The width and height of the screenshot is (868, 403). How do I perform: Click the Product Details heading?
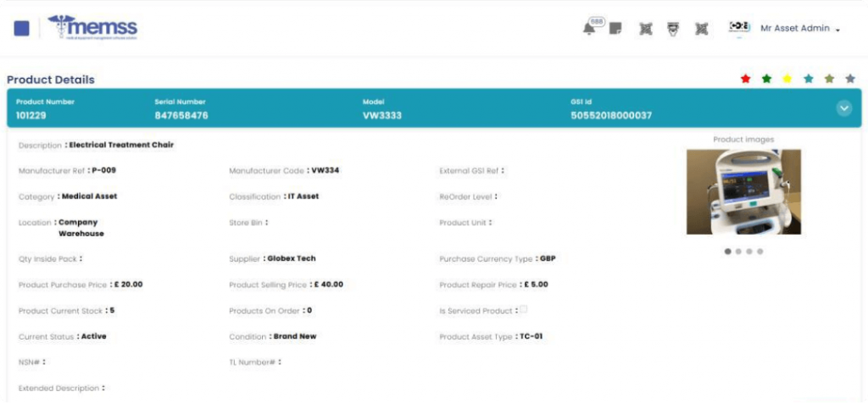pyautogui.click(x=50, y=80)
